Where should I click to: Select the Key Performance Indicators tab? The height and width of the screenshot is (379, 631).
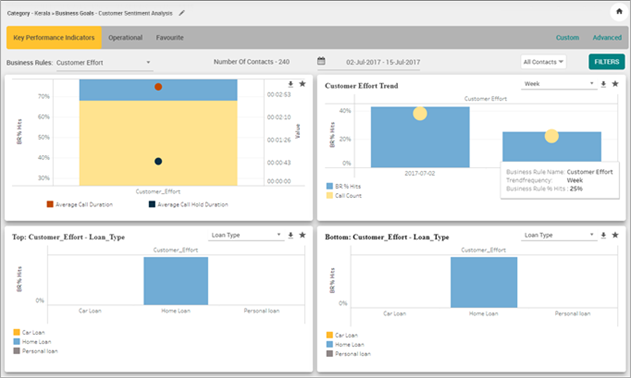point(54,38)
